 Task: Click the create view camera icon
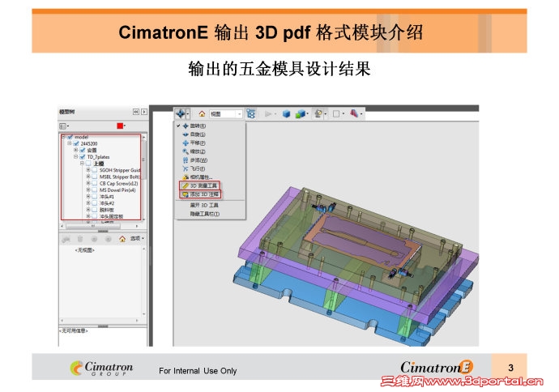click(66, 239)
